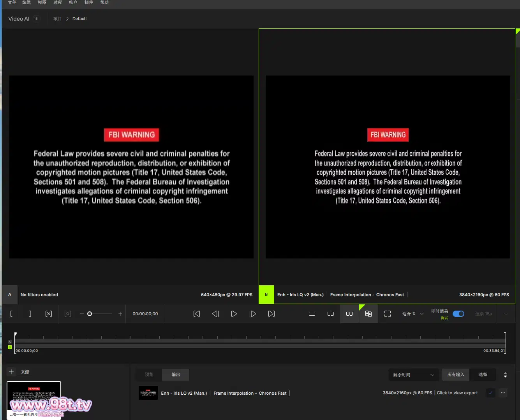Switch to split view layout
520x420 pixels.
point(331,314)
